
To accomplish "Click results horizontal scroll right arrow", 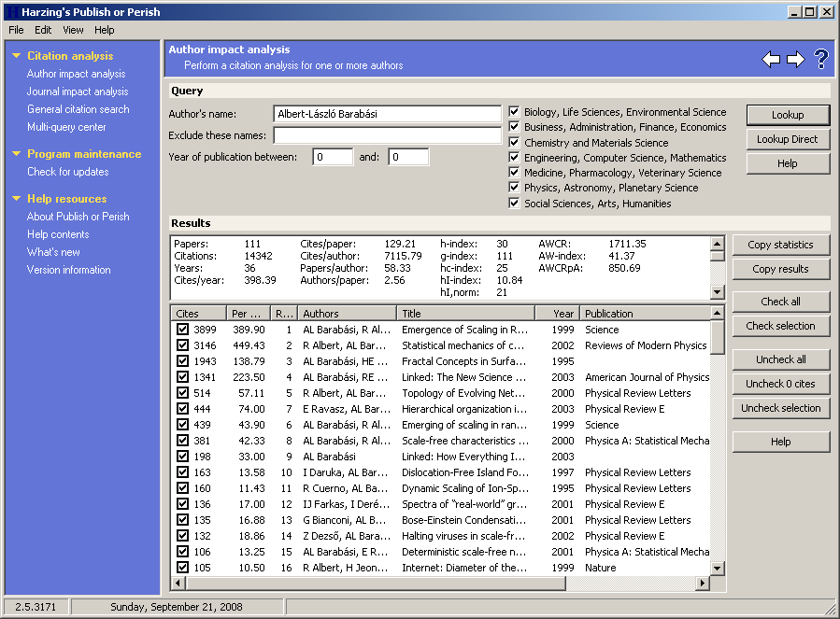I will pyautogui.click(x=703, y=584).
